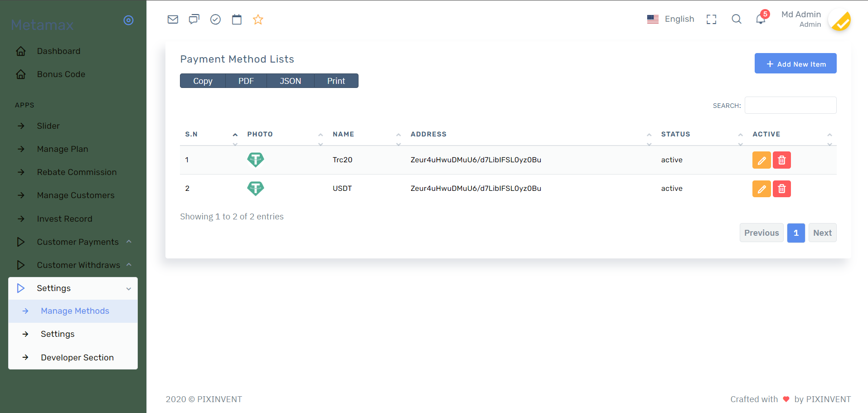This screenshot has width=868, height=413.
Task: Click Add New Item button
Action: 795,63
